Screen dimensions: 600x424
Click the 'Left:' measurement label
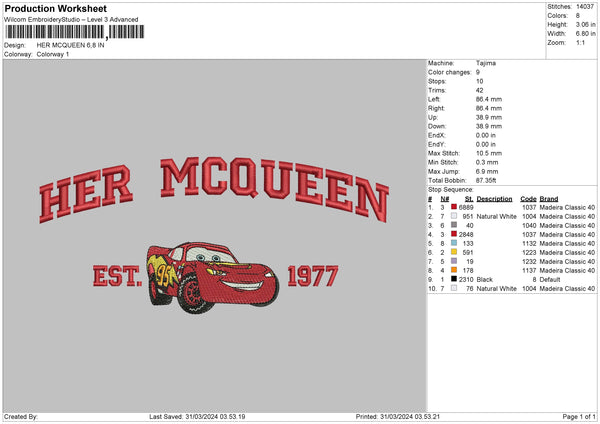[434, 99]
